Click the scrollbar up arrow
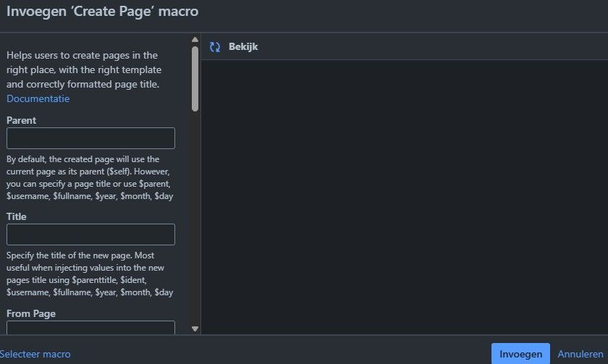The image size is (608, 364). tap(195, 40)
